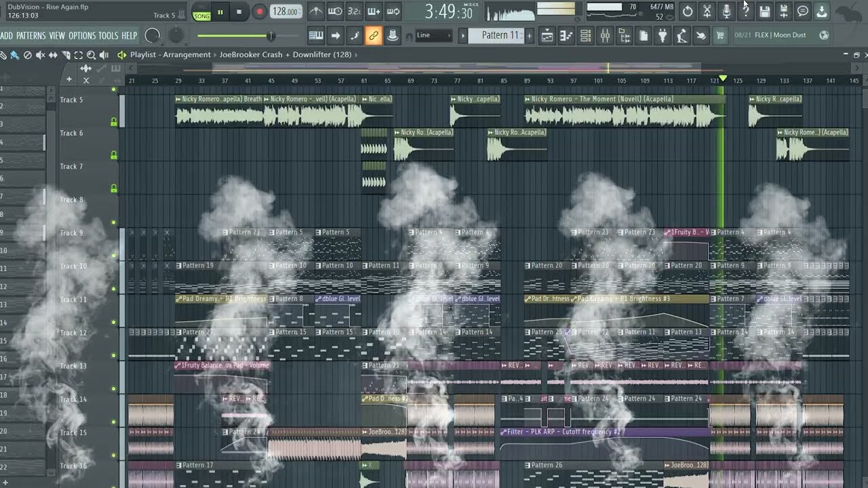Click the arrow left of Pattern 11
Image resolution: width=868 pixels, height=488 pixels.
click(463, 35)
